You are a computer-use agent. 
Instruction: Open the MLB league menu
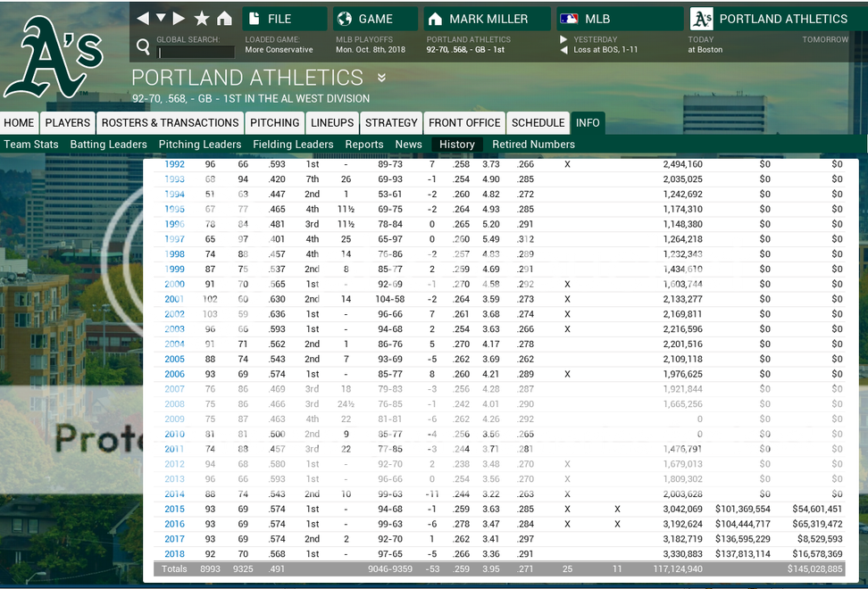coord(620,19)
